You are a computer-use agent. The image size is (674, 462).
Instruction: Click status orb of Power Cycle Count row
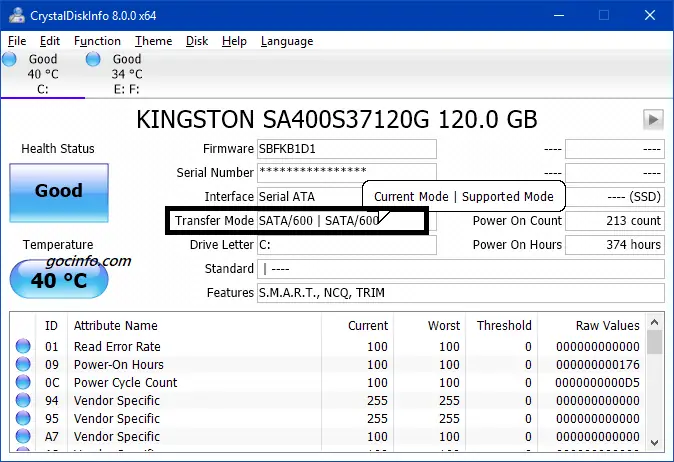point(23,382)
